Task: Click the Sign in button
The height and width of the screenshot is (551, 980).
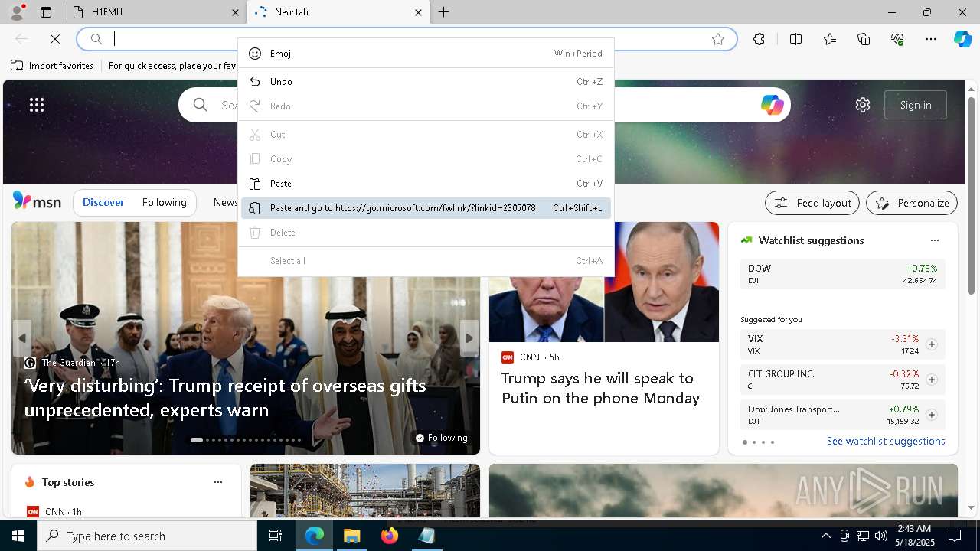Action: 916,105
